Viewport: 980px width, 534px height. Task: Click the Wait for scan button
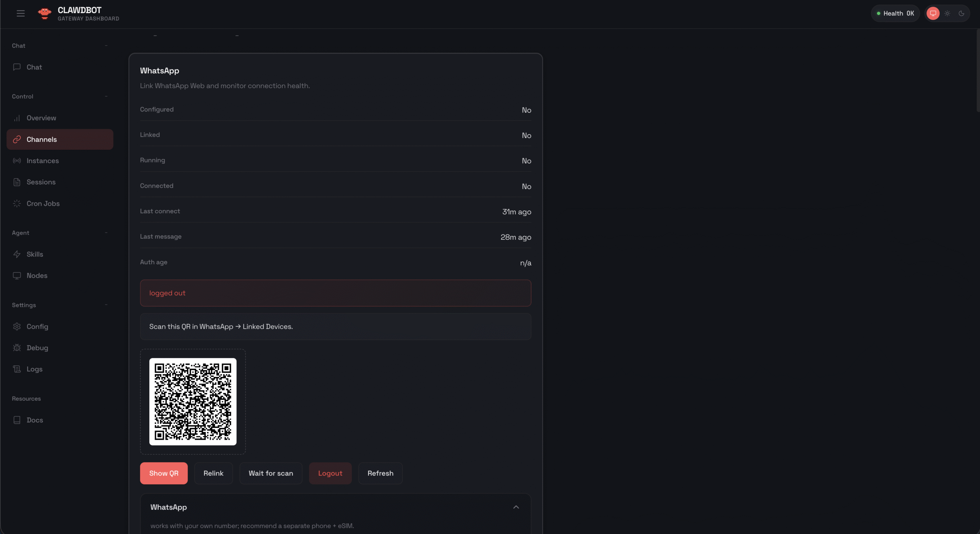coord(271,473)
